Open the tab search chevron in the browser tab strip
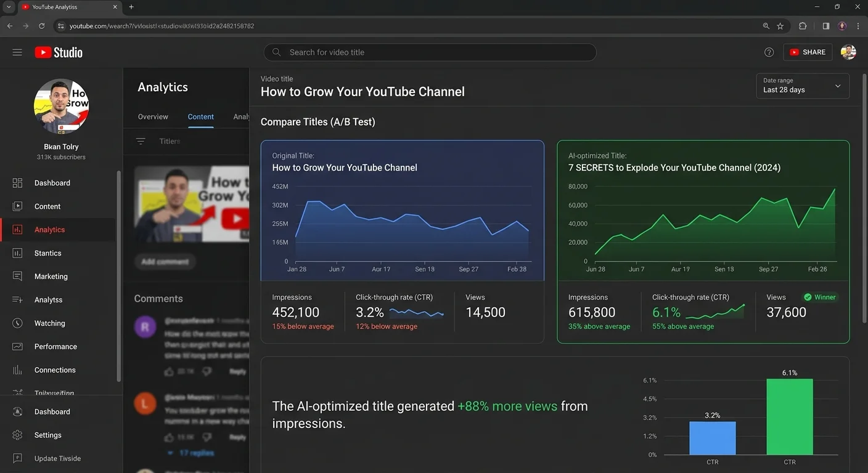 [8, 7]
